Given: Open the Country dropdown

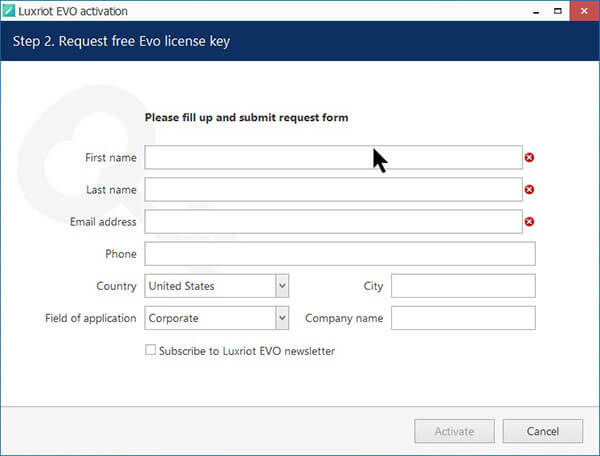Looking at the screenshot, I should 282,286.
